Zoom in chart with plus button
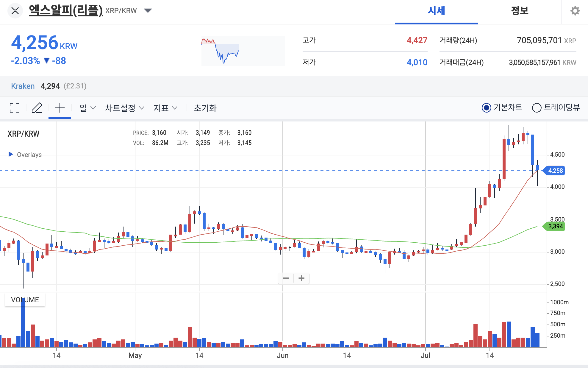Viewport: 588px width, 368px height. (301, 278)
